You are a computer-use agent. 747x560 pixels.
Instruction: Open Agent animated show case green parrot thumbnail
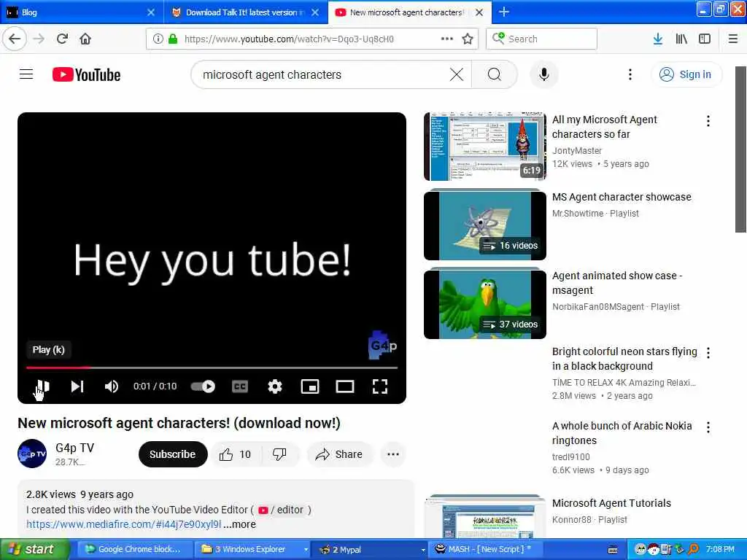[484, 304]
